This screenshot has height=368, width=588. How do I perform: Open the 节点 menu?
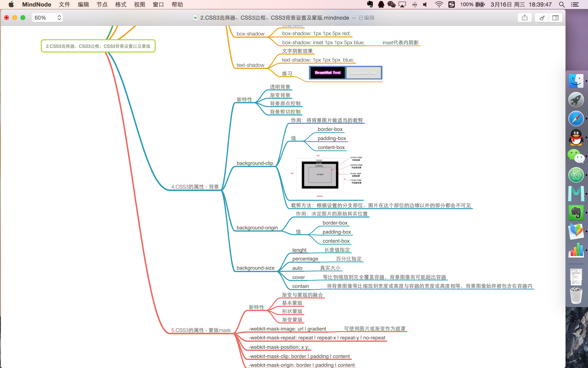point(102,4)
